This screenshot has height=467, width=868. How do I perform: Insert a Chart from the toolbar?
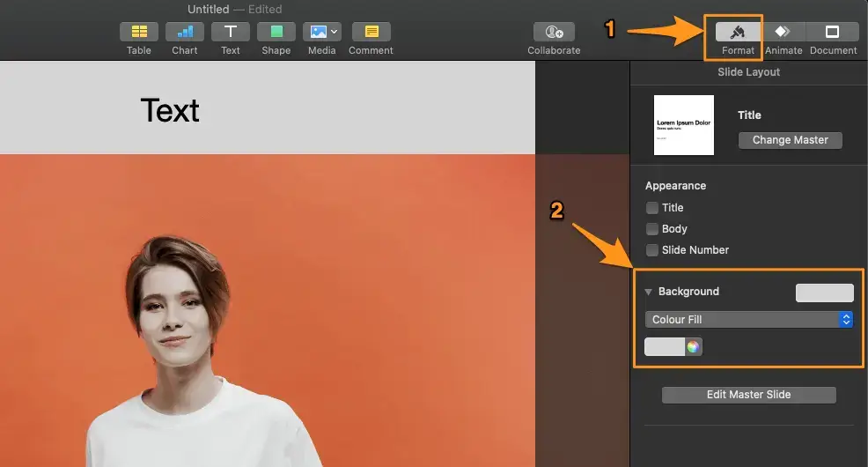click(185, 32)
